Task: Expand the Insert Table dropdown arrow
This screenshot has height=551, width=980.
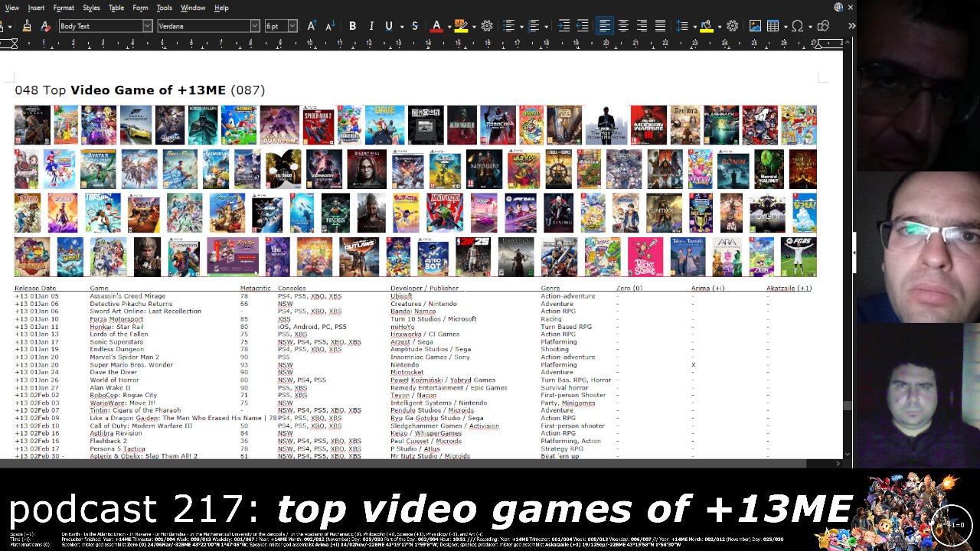Action: 784,26
